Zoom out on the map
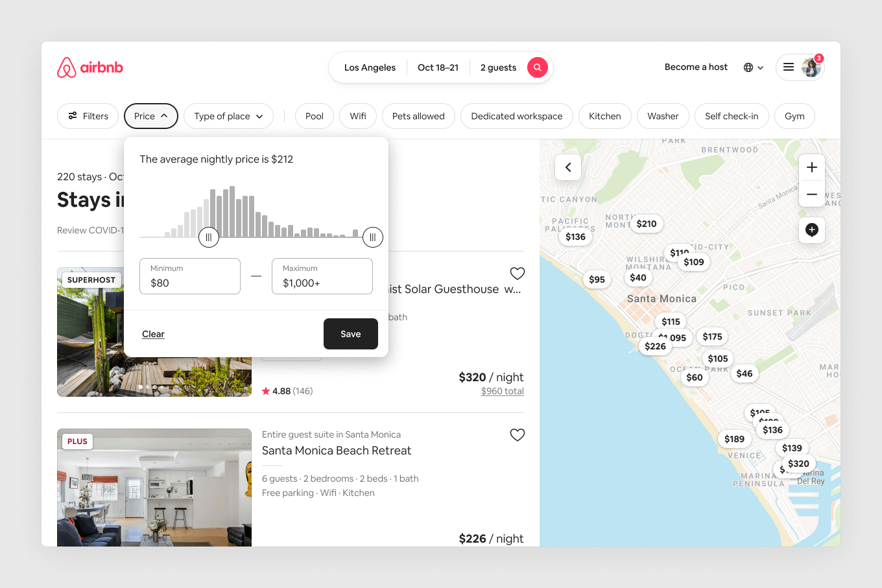Viewport: 882px width, 588px height. (x=811, y=194)
